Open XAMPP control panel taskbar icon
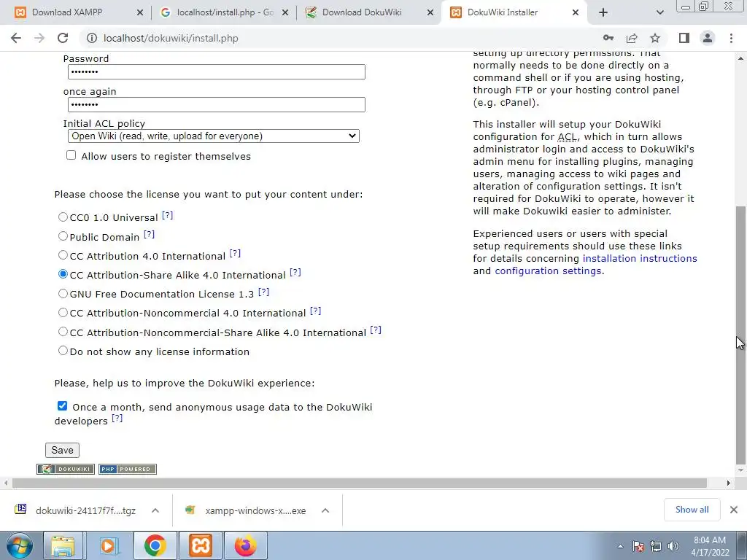This screenshot has height=560, width=747. click(201, 545)
